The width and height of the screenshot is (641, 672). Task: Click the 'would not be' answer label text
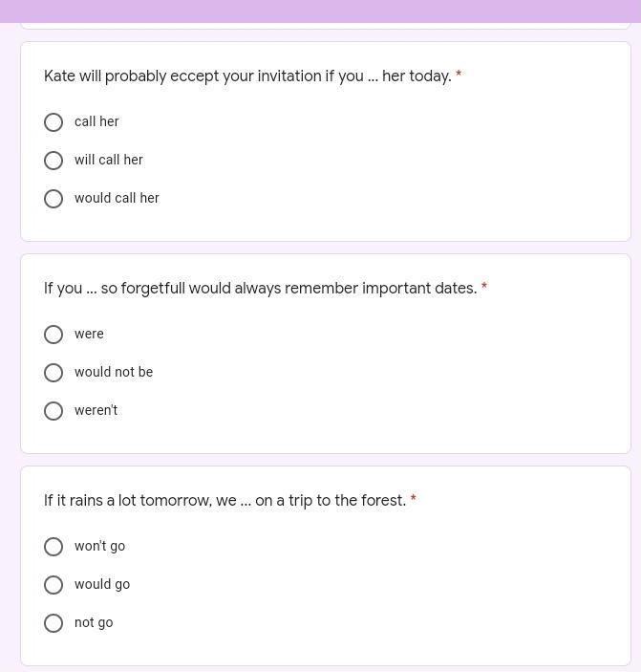coord(114,372)
